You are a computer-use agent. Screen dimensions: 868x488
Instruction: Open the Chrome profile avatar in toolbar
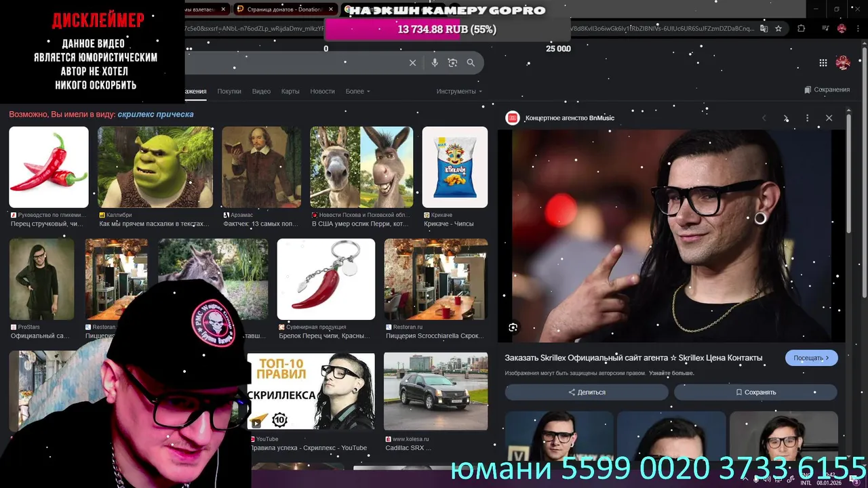pos(842,28)
